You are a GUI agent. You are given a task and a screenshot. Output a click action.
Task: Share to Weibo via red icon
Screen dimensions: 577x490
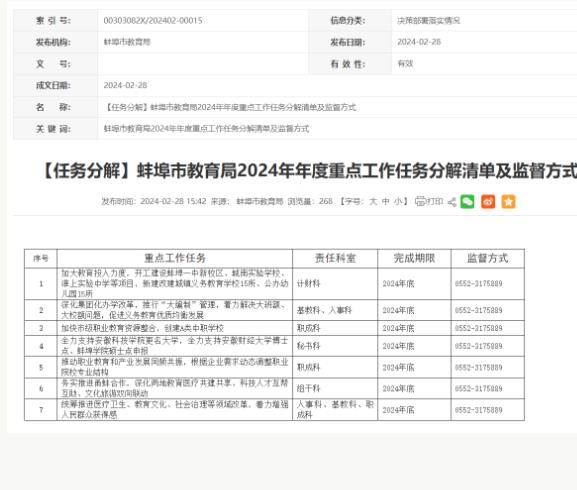click(488, 202)
